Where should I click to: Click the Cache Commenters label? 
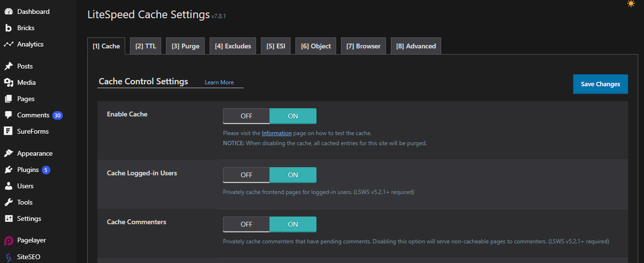137,222
